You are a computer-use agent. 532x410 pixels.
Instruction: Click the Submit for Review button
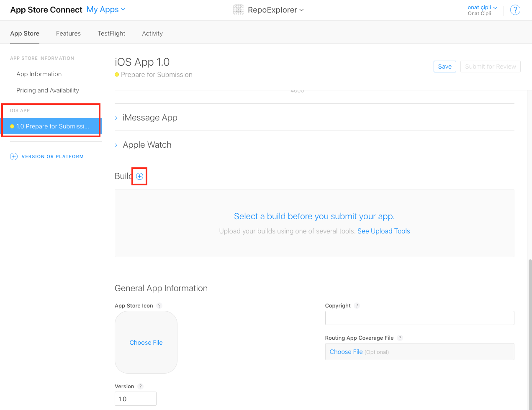491,67
